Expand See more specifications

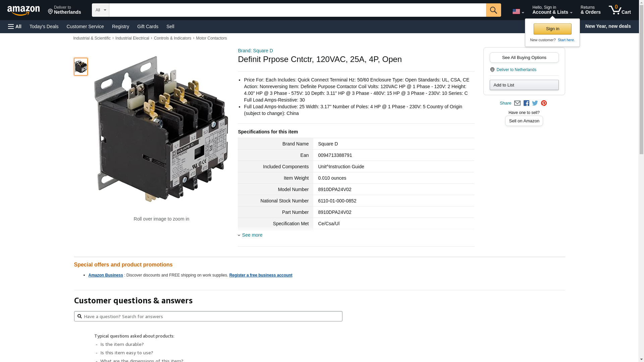tap(252, 235)
